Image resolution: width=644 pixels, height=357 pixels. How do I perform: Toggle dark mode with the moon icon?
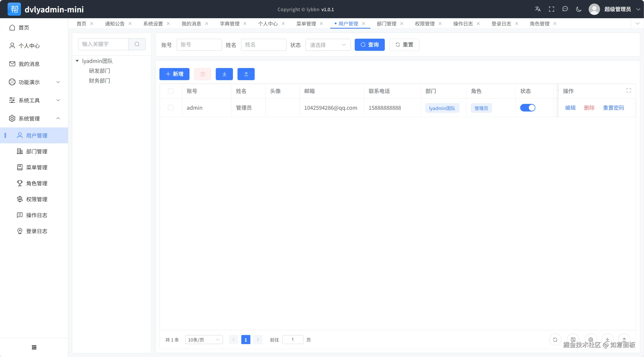pos(579,9)
